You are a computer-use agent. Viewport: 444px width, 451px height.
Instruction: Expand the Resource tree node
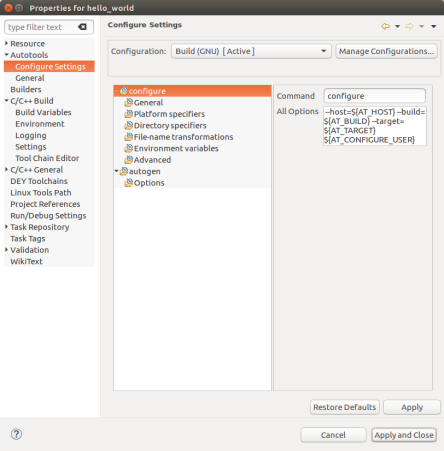click(x=6, y=43)
